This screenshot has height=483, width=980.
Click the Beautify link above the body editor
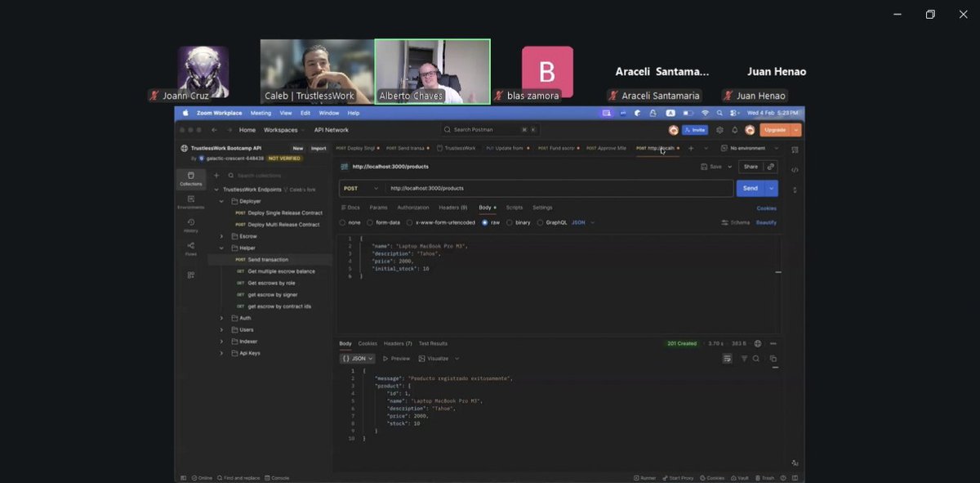point(766,222)
